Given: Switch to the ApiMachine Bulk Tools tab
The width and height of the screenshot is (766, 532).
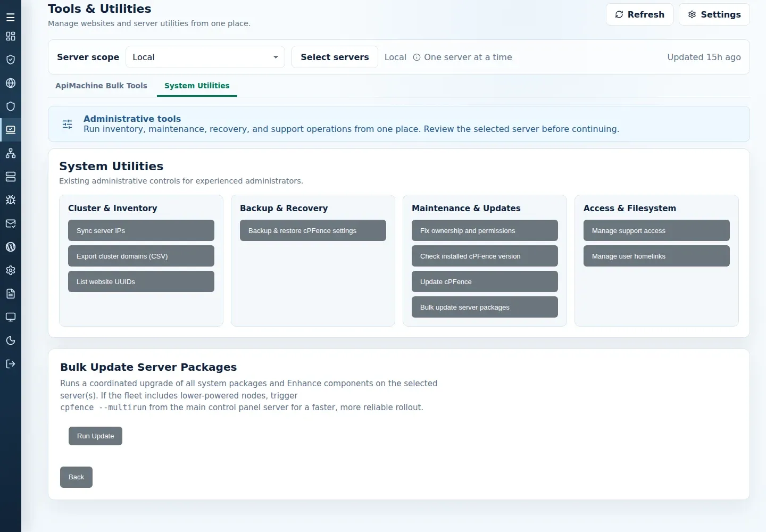Looking at the screenshot, I should (101, 86).
